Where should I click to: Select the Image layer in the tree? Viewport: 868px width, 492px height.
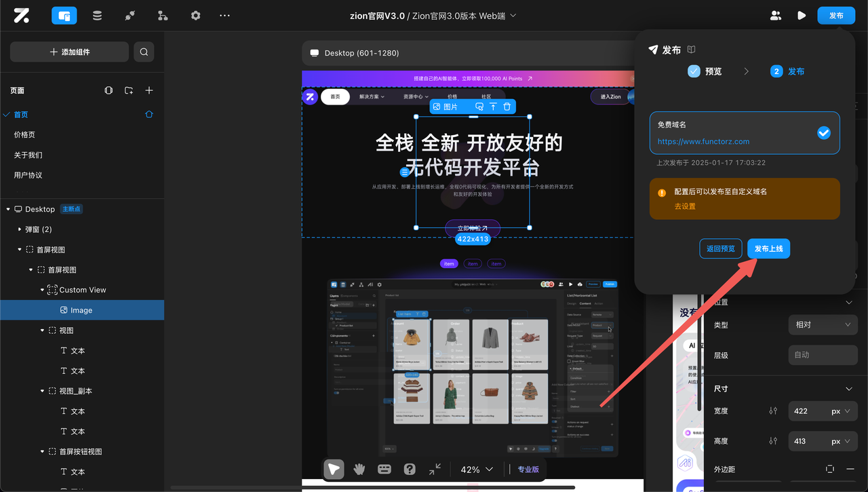pos(81,310)
